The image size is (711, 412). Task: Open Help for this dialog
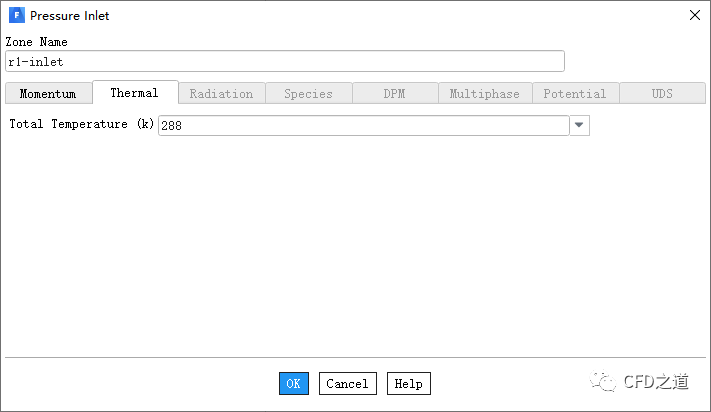click(408, 383)
